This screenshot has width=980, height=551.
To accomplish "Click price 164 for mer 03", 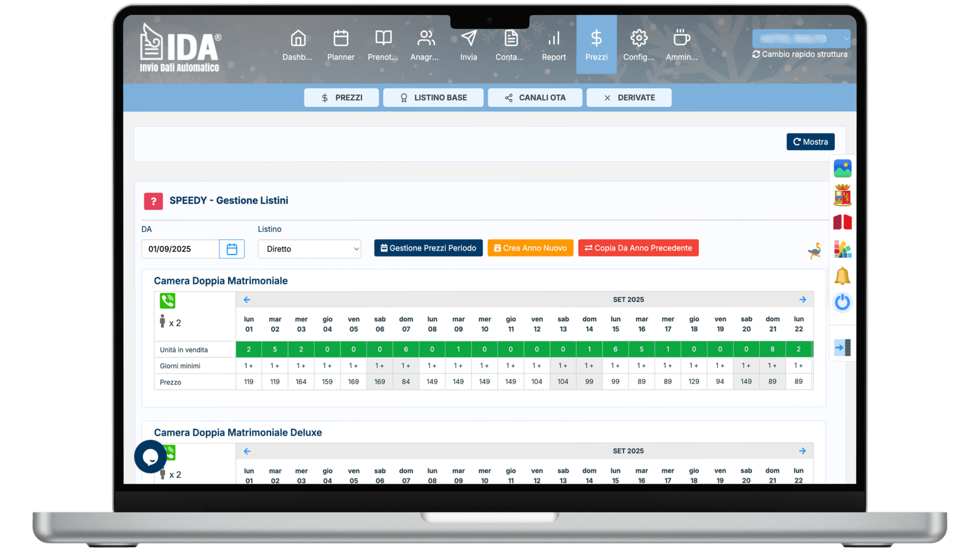I will coord(301,382).
